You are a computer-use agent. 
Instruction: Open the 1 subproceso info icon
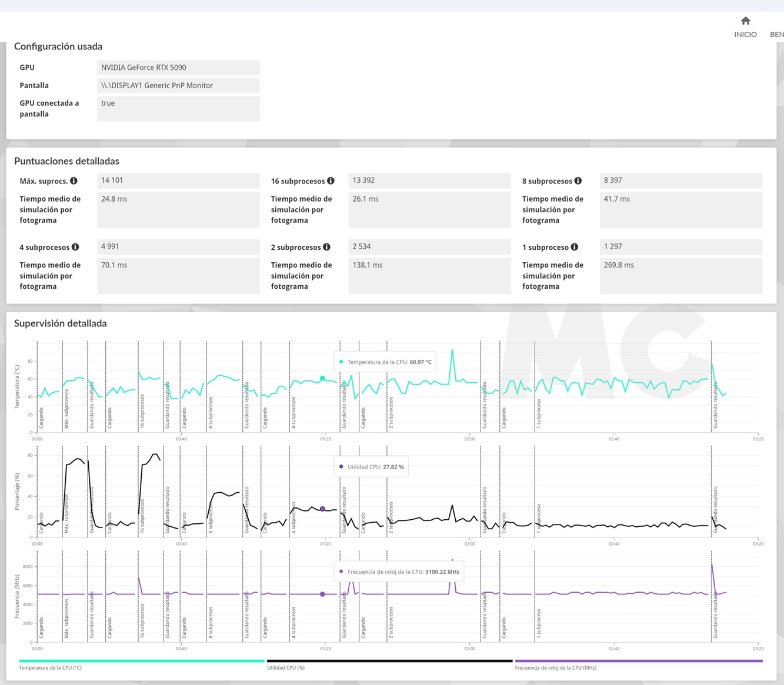(x=575, y=248)
